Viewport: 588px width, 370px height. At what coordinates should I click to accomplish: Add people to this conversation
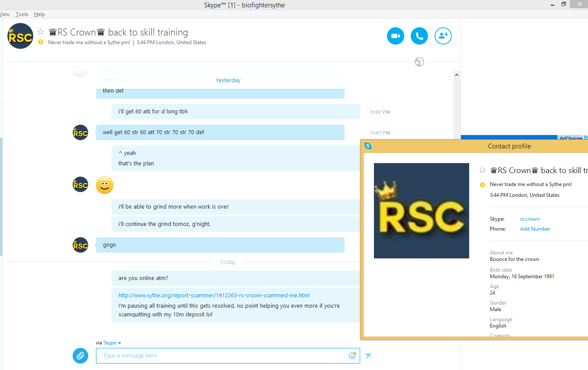click(443, 36)
